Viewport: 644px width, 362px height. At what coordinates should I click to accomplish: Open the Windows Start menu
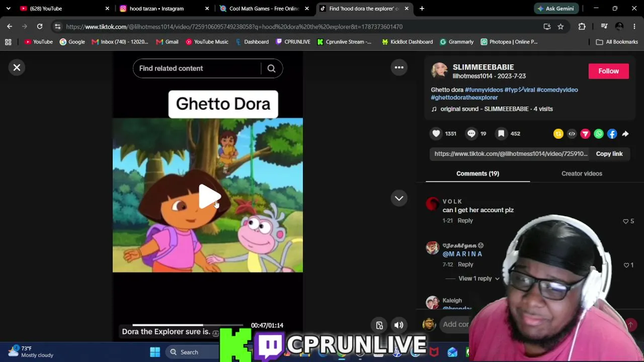155,352
